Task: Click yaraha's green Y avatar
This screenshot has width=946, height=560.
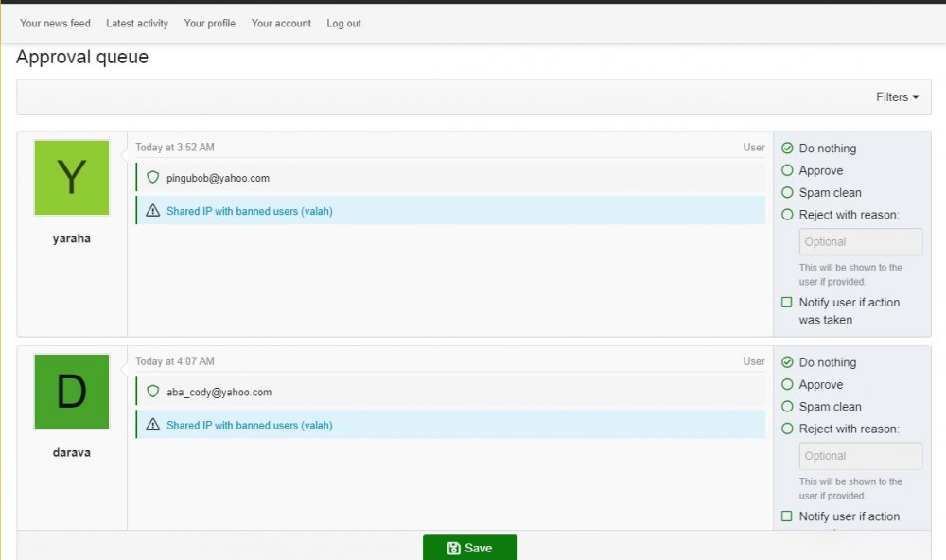Action: [72, 178]
